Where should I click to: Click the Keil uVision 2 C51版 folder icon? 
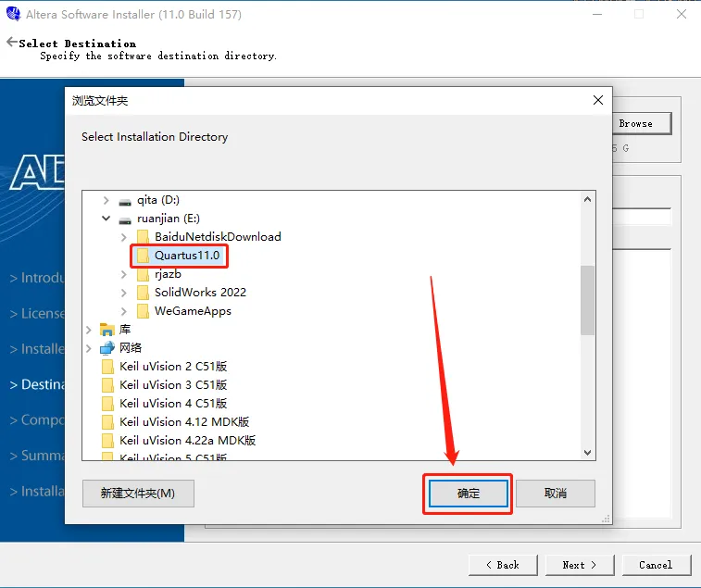107,367
